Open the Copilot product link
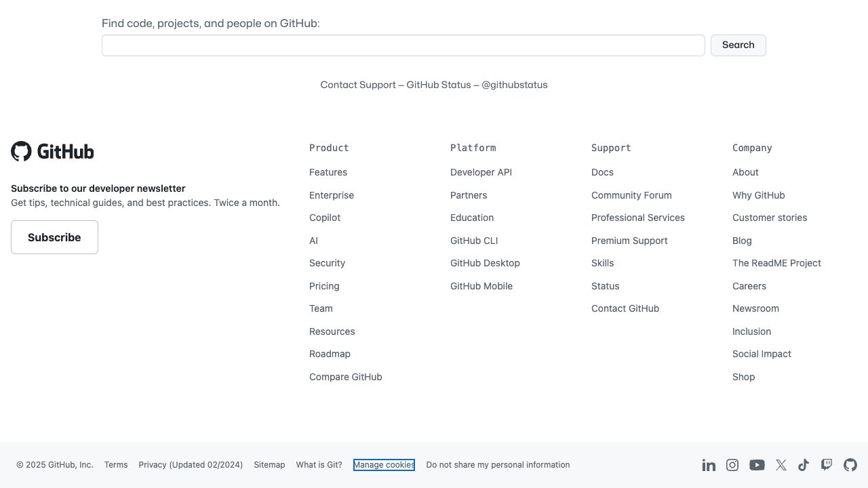This screenshot has width=868, height=488. [x=325, y=218]
